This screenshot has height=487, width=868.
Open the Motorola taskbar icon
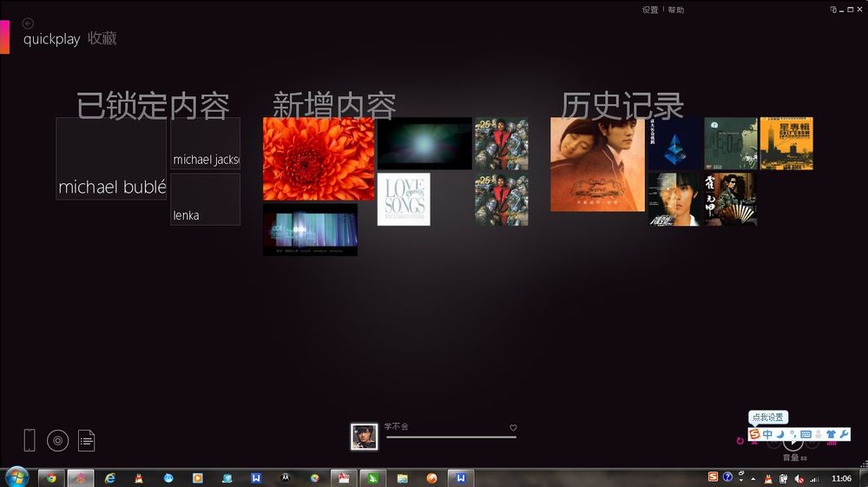tap(285, 478)
